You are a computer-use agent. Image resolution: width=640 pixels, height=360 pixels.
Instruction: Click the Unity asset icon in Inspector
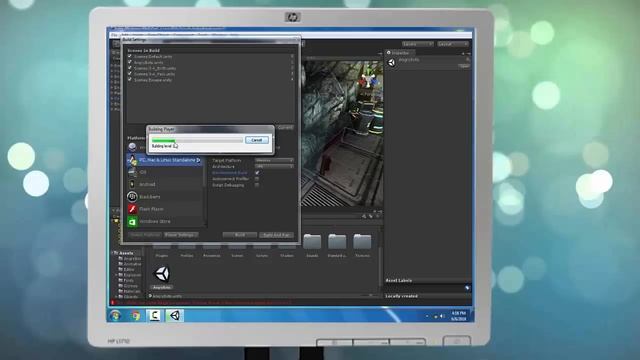point(391,62)
